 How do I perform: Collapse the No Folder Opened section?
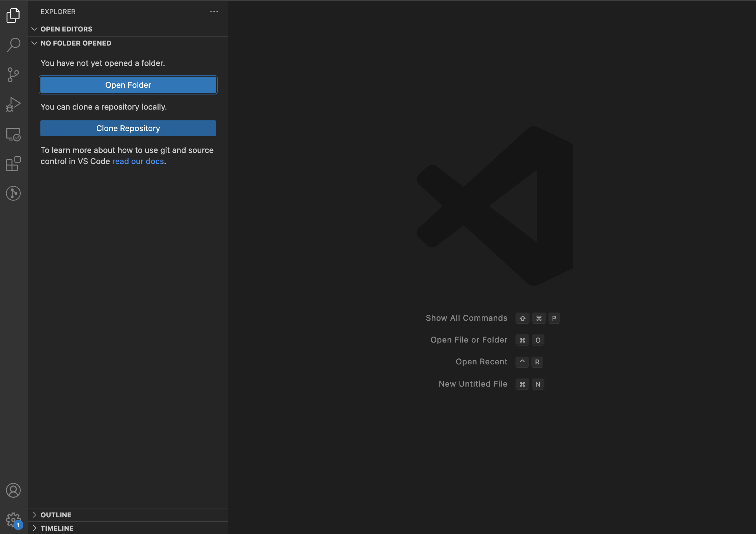[x=128, y=43]
